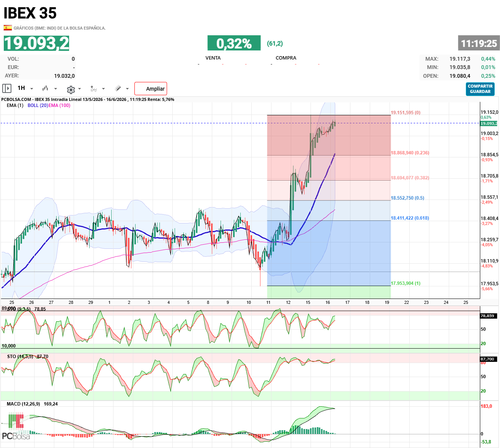Expand the arrow beside the indicator icon

tap(103, 89)
